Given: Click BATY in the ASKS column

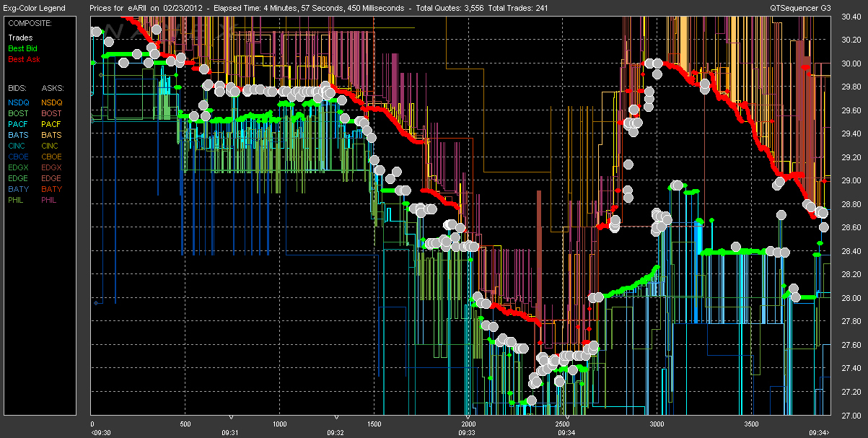Looking at the screenshot, I should pos(52,189).
